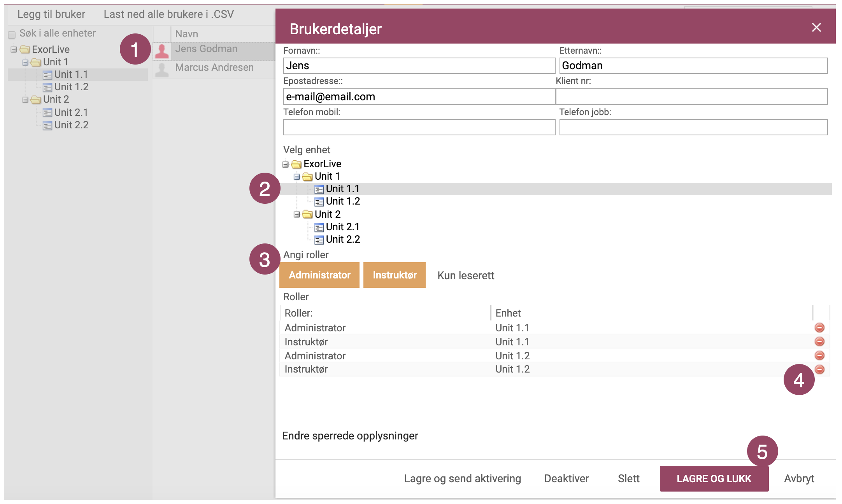The image size is (842, 504).
Task: Close the Brukerdetaljer dialog with X
Action: click(x=816, y=27)
